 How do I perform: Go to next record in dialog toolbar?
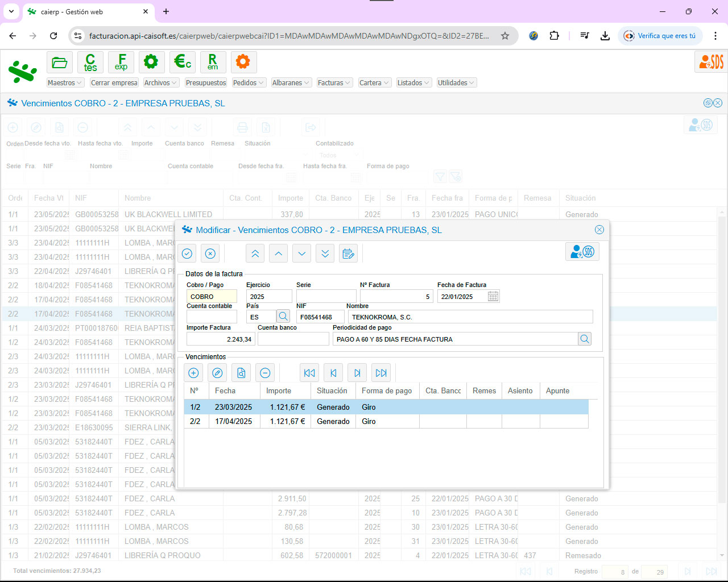pyautogui.click(x=302, y=253)
